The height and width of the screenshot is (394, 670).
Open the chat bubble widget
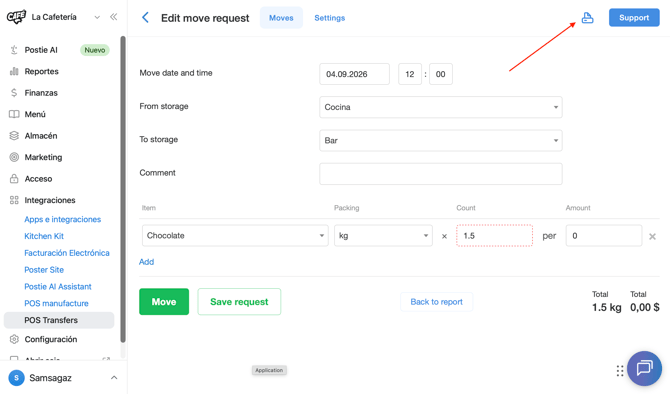[x=644, y=368]
